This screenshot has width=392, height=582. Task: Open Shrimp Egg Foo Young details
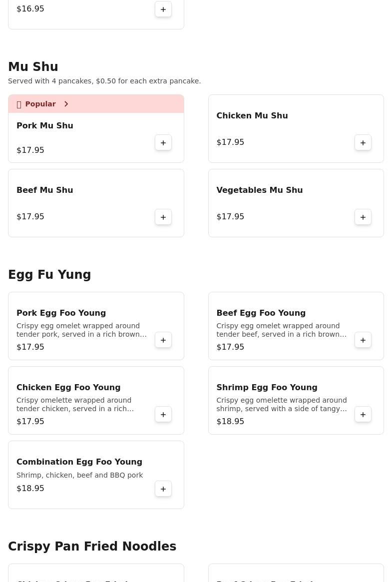pos(267,388)
